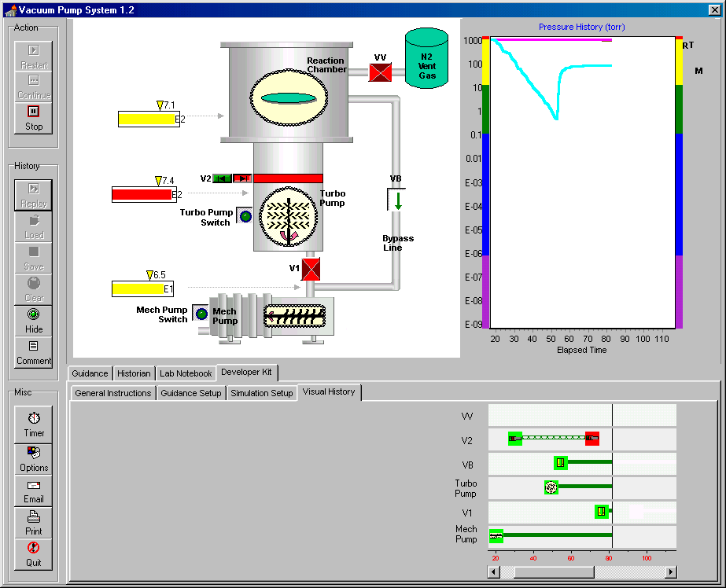Click the Save history button

coord(33,258)
